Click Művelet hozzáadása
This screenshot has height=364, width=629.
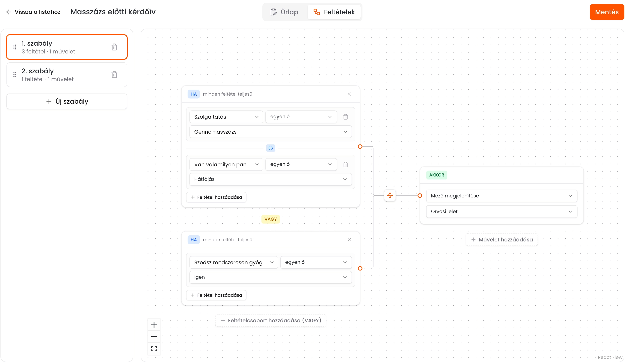[x=502, y=240]
